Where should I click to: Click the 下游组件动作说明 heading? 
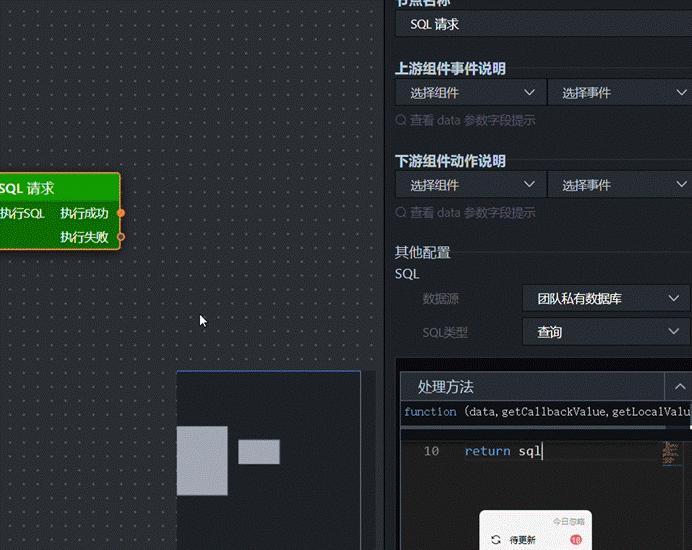pyautogui.click(x=450, y=161)
